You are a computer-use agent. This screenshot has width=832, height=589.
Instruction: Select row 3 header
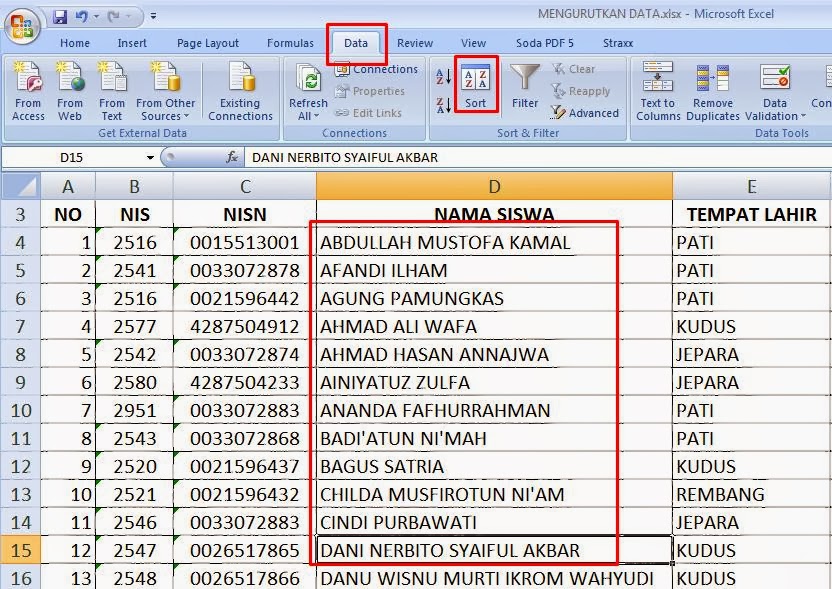pos(21,214)
